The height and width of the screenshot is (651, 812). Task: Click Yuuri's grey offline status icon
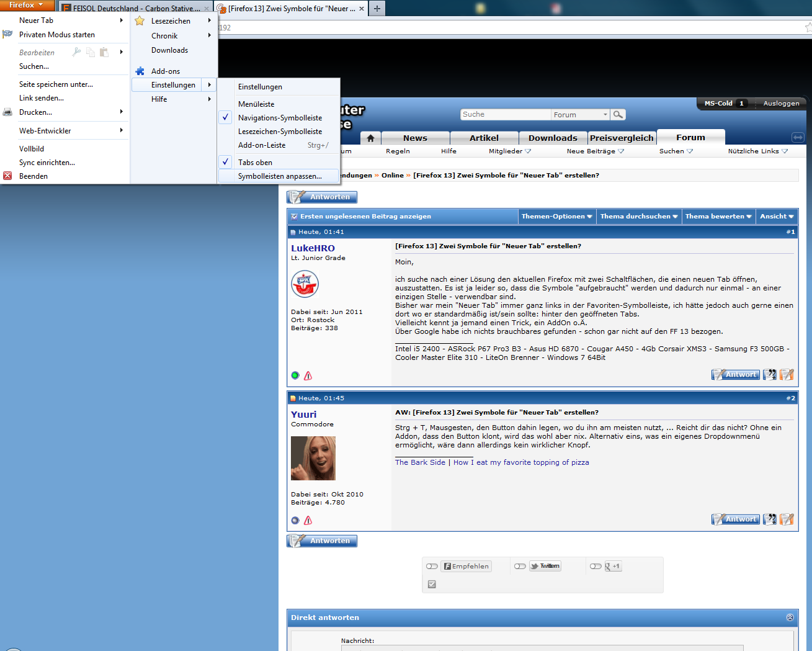pos(295,520)
